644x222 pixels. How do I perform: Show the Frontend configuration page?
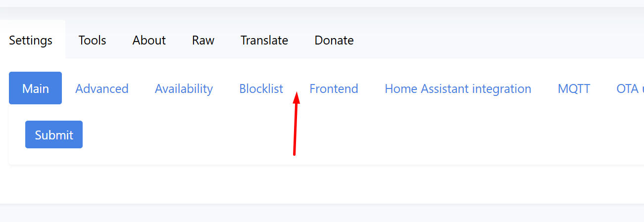click(334, 89)
